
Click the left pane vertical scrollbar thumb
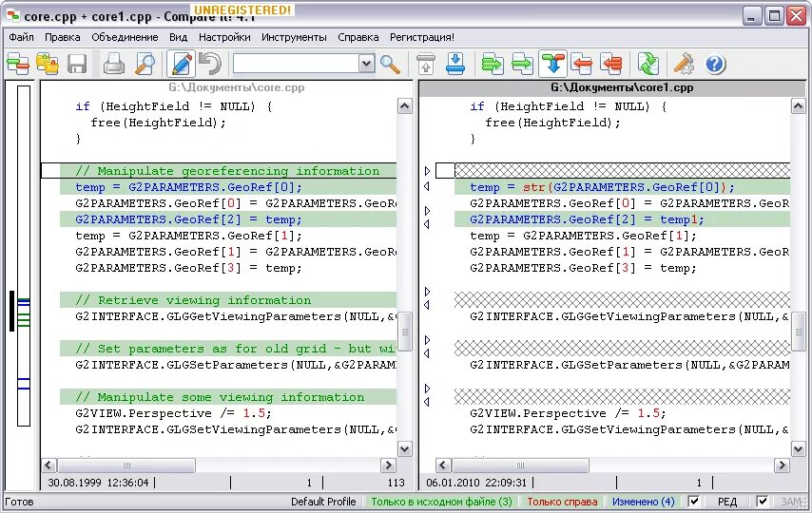(405, 332)
